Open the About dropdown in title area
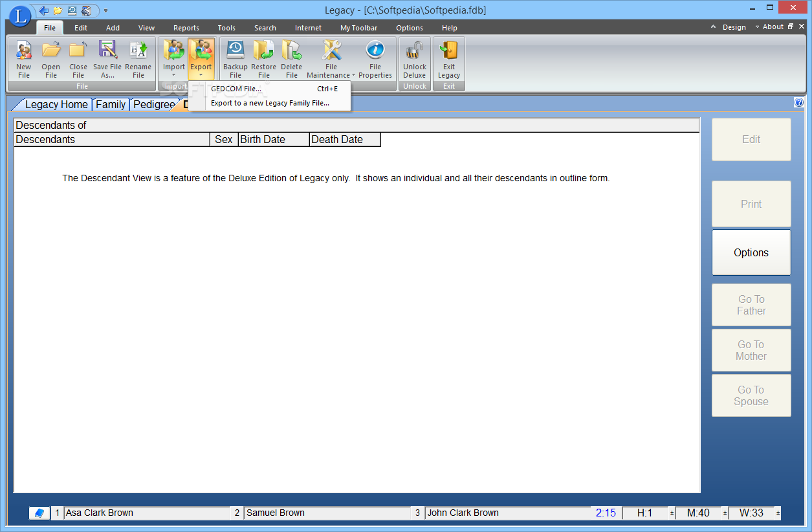812x532 pixels. click(773, 27)
